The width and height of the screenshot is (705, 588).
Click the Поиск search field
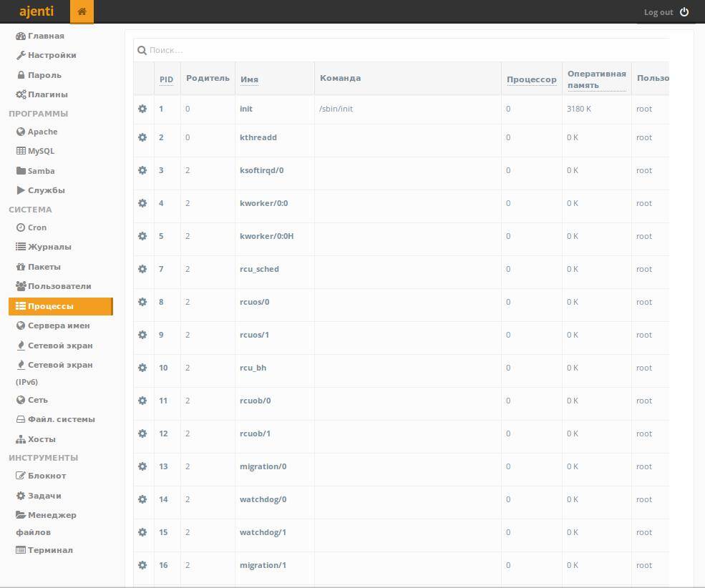click(x=401, y=50)
